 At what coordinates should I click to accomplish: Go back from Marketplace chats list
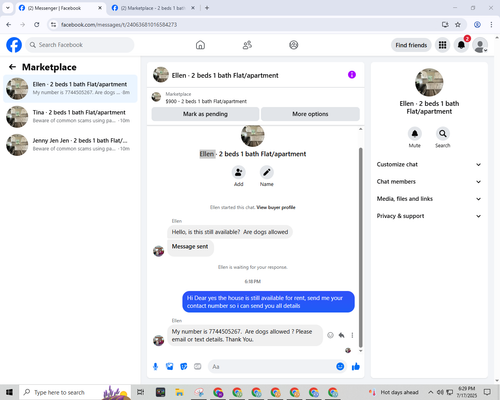12,67
